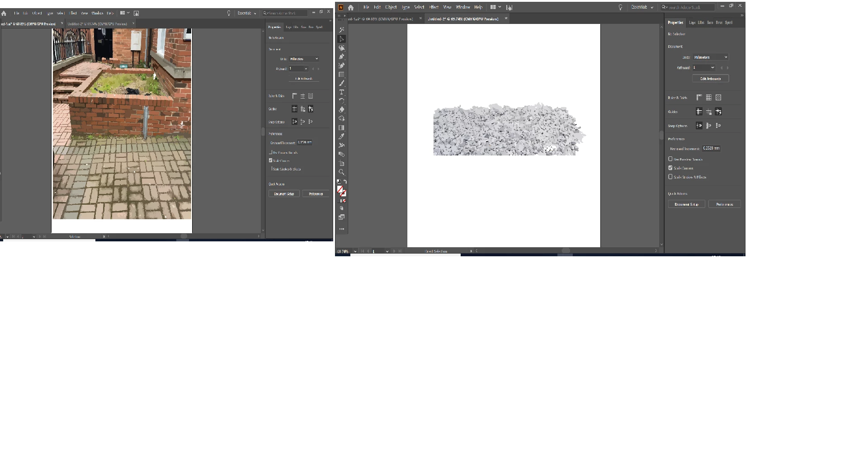Open File menu in right window
This screenshot has height=466, width=868.
(x=366, y=7)
